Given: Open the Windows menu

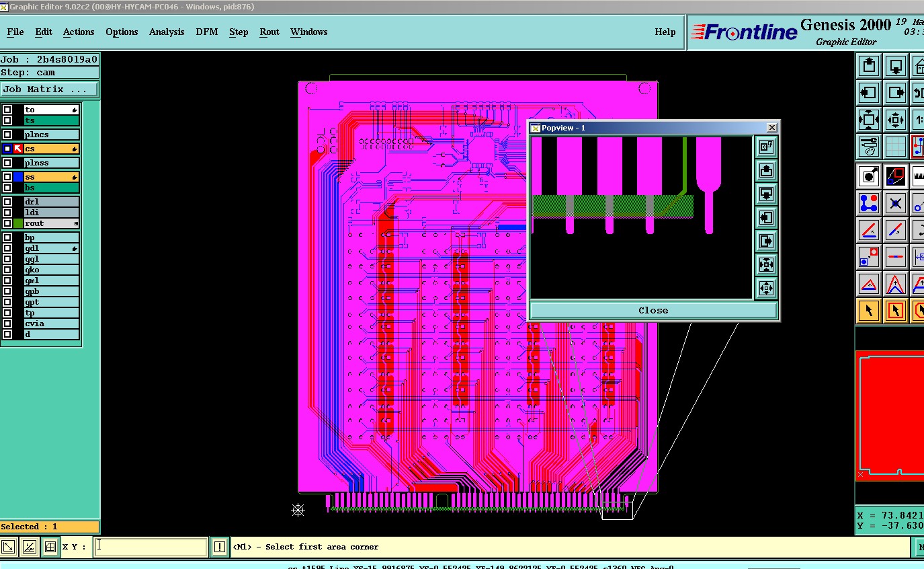Looking at the screenshot, I should [x=309, y=32].
